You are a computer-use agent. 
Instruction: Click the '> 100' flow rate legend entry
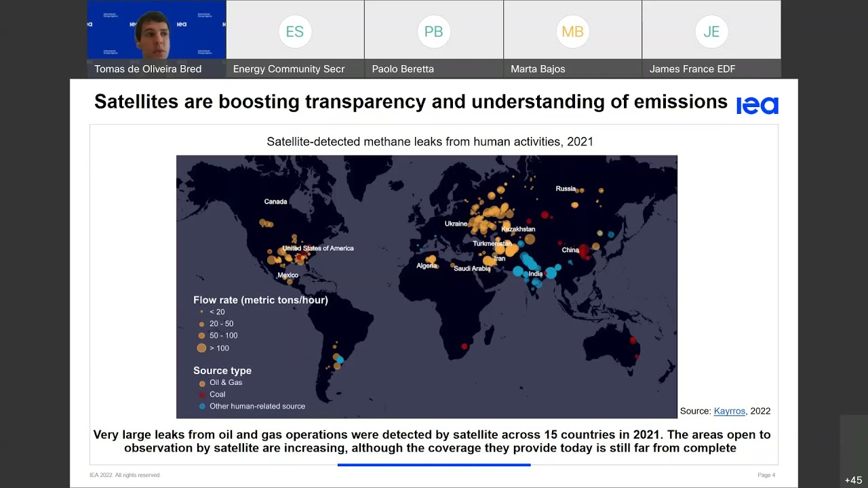pyautogui.click(x=219, y=348)
